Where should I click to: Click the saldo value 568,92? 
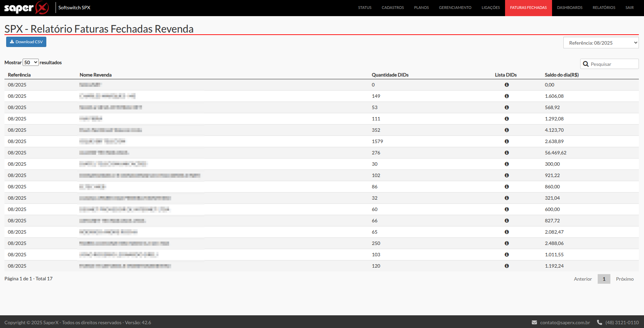(552, 107)
